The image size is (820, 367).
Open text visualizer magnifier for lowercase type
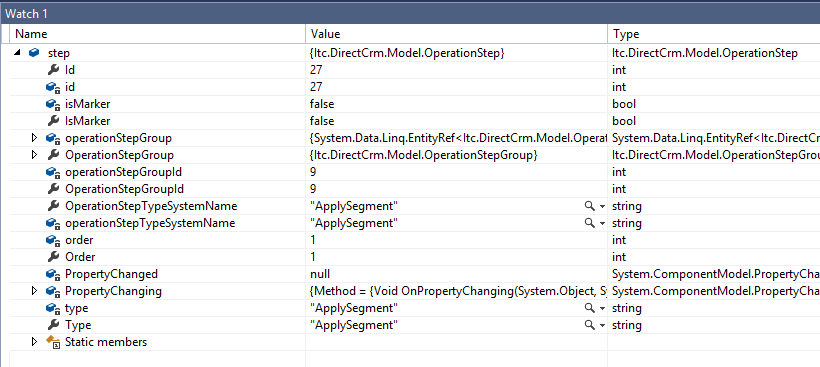(x=590, y=308)
